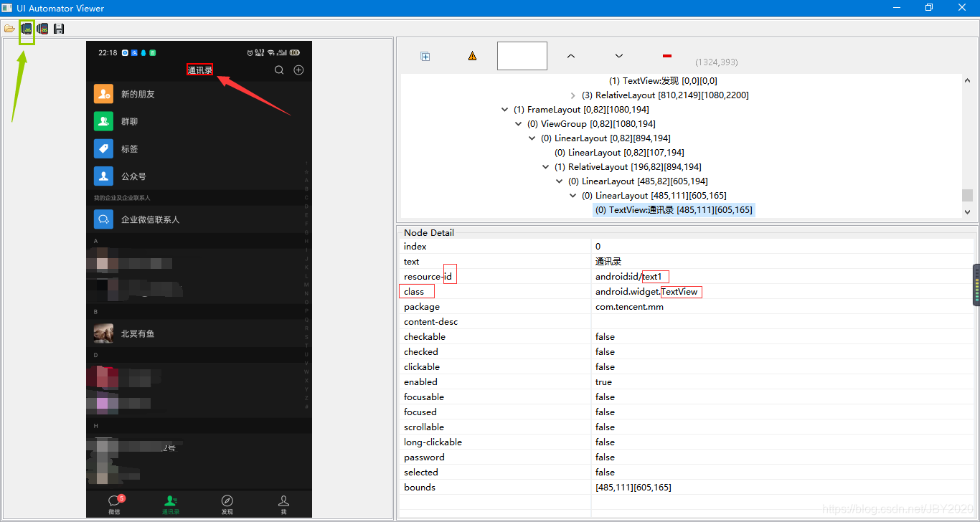Screen dimensions: 980x522
Task: Click the 通讯录 bottom tab in phone
Action: pyautogui.click(x=171, y=504)
